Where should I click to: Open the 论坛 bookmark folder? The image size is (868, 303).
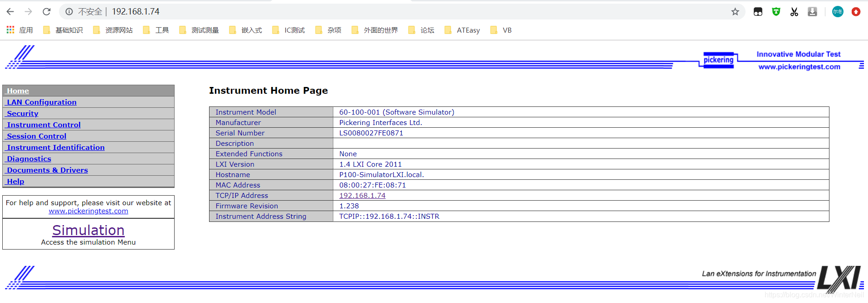[421, 30]
